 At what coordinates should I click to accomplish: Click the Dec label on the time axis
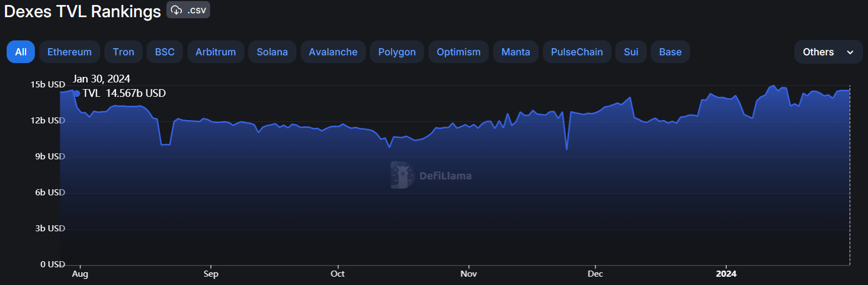tap(595, 274)
